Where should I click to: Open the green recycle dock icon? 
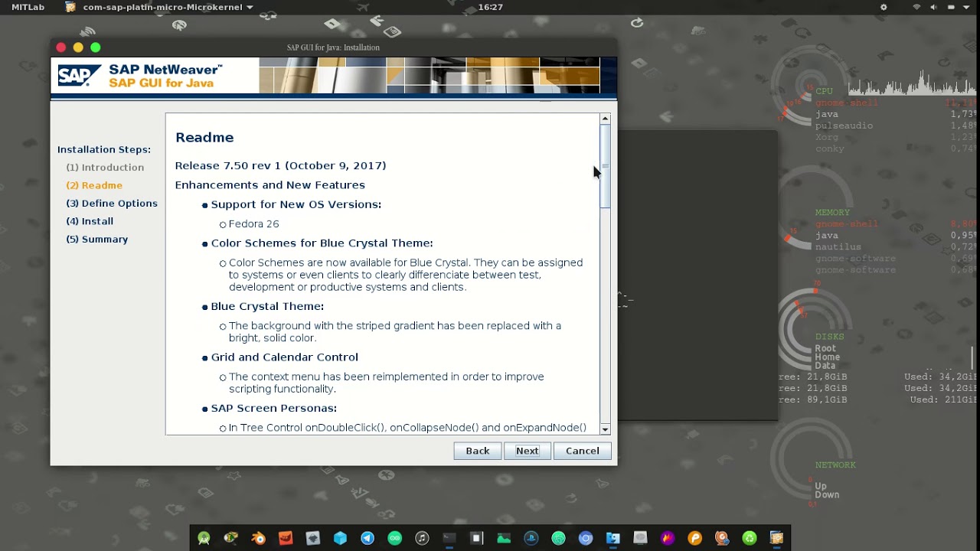coord(749,538)
